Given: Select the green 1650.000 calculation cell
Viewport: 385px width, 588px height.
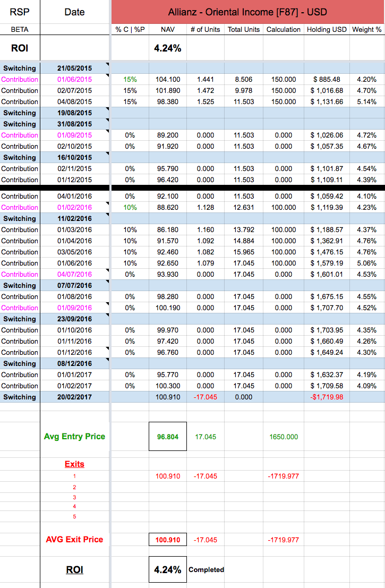Looking at the screenshot, I should tap(284, 437).
